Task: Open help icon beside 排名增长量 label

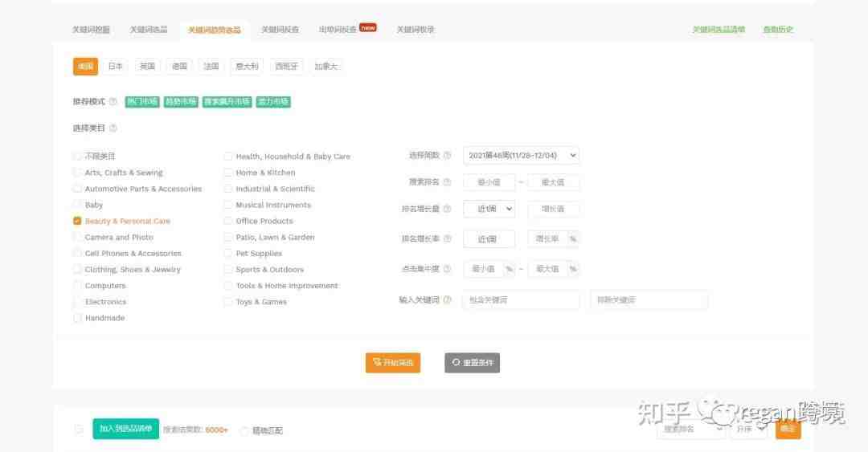Action: point(448,209)
